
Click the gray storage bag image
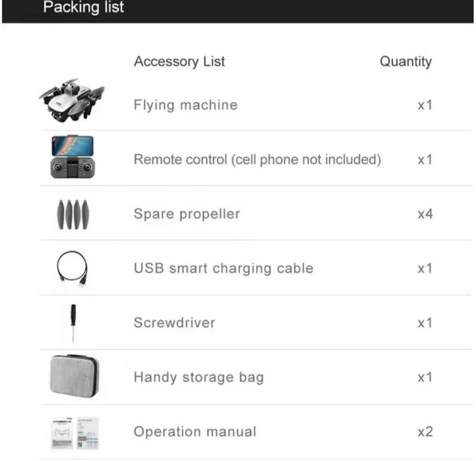pos(74,376)
